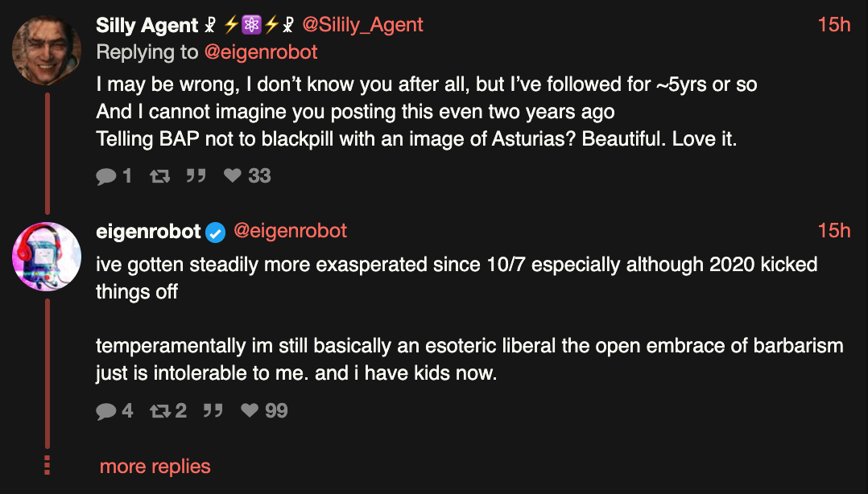Expand the more replies link

point(155,467)
